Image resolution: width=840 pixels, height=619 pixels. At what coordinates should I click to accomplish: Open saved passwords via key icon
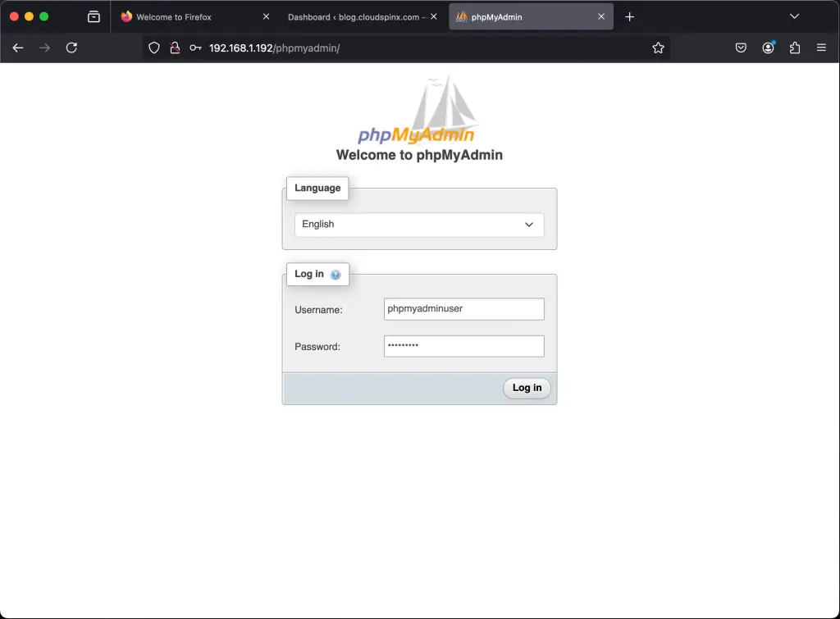(195, 48)
